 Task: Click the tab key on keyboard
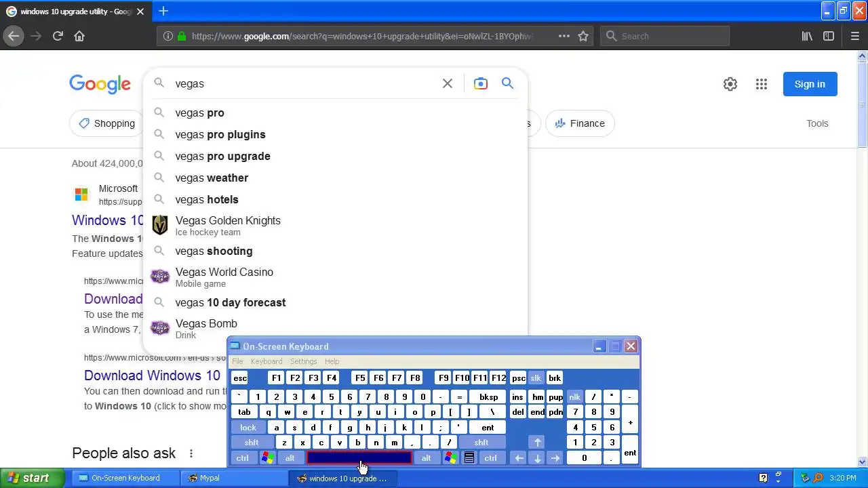tap(244, 412)
